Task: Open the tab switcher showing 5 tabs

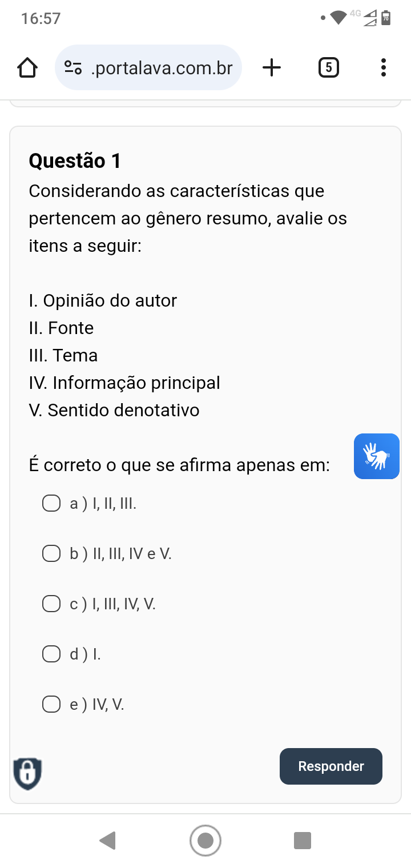Action: point(328,68)
